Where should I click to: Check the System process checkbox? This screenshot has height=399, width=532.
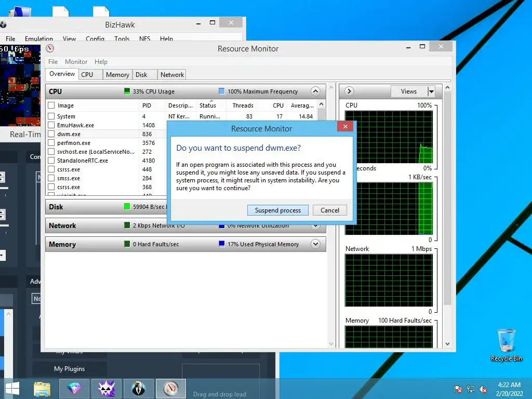point(51,116)
